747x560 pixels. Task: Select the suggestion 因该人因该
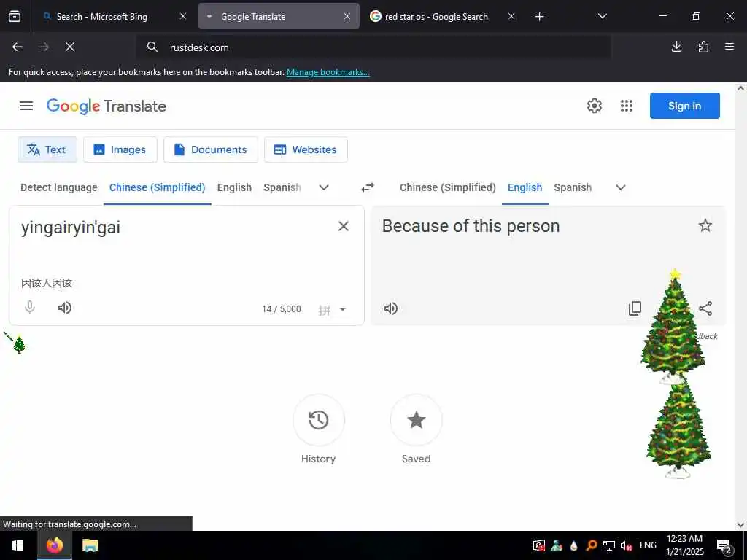pyautogui.click(x=47, y=284)
